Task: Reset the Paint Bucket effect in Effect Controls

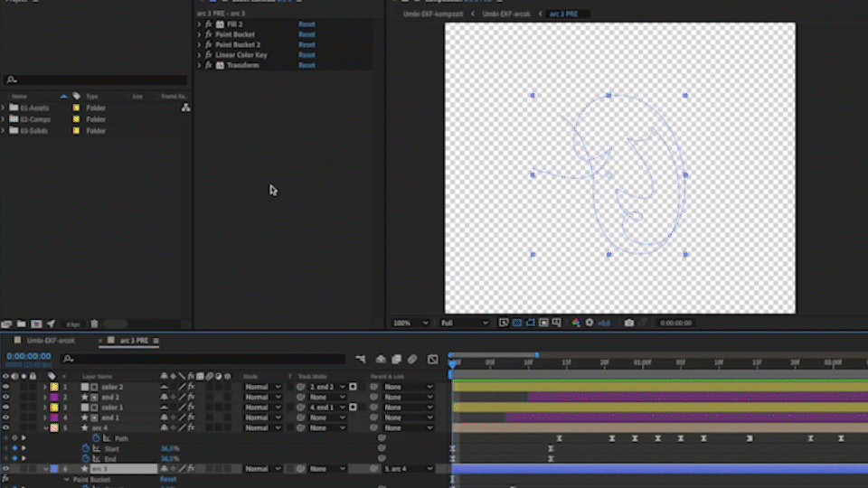Action: [307, 34]
